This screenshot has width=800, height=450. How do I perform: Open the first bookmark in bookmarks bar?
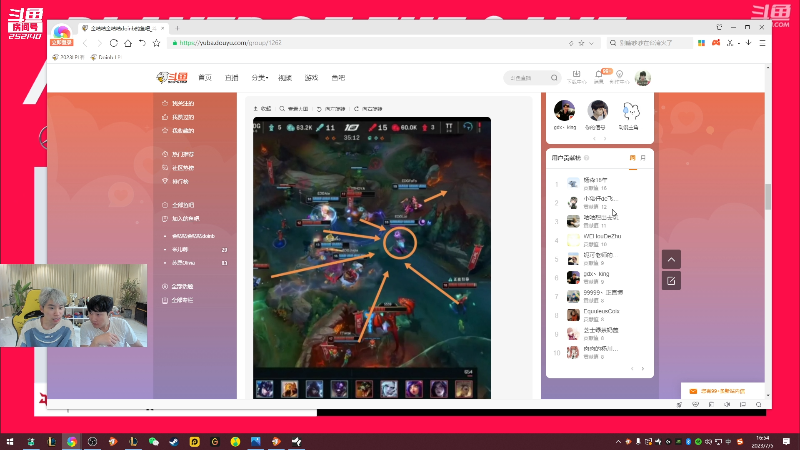pos(68,57)
